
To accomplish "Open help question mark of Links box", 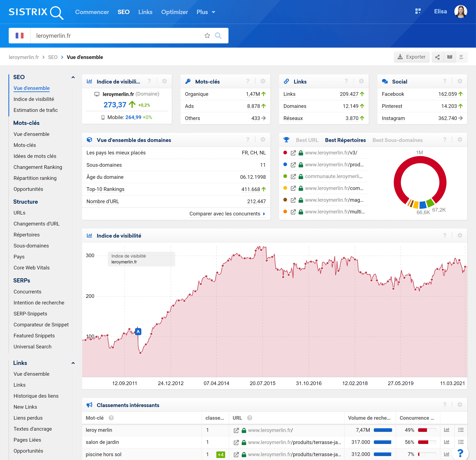I will tap(346, 81).
